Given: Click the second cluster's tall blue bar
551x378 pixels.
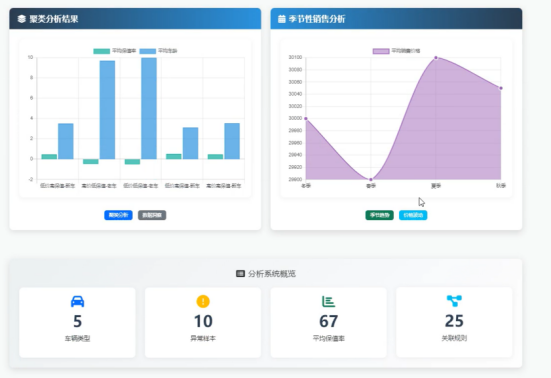Looking at the screenshot, I should [107, 110].
